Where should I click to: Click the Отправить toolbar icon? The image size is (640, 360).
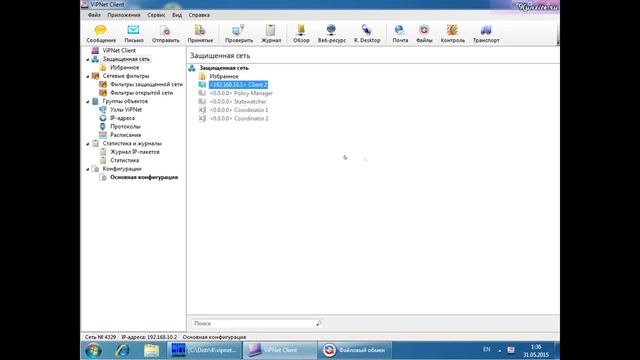tap(165, 33)
